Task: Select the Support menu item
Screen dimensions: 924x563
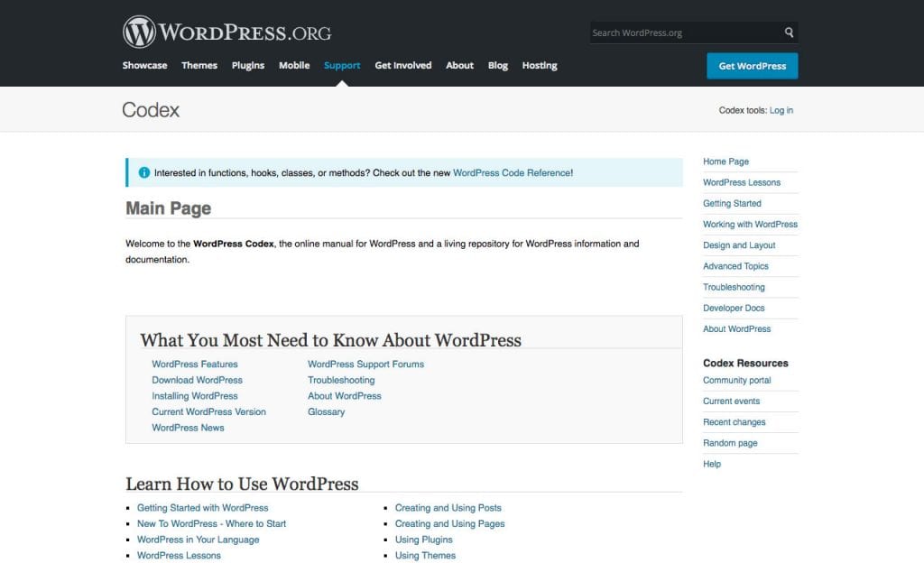Action: pyautogui.click(x=342, y=65)
